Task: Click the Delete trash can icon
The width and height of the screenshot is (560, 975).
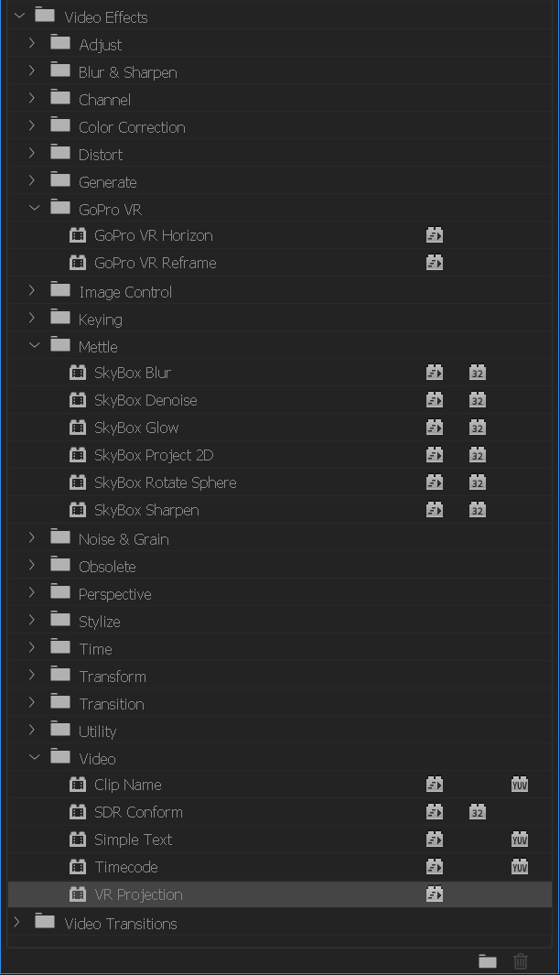Action: click(521, 961)
